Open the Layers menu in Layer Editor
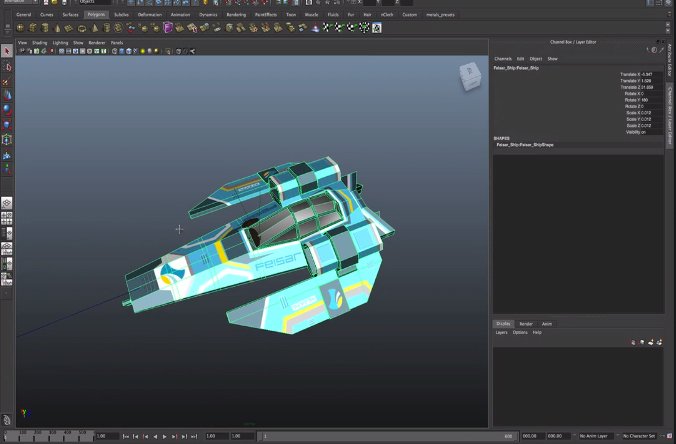This screenshot has width=676, height=444. click(501, 332)
